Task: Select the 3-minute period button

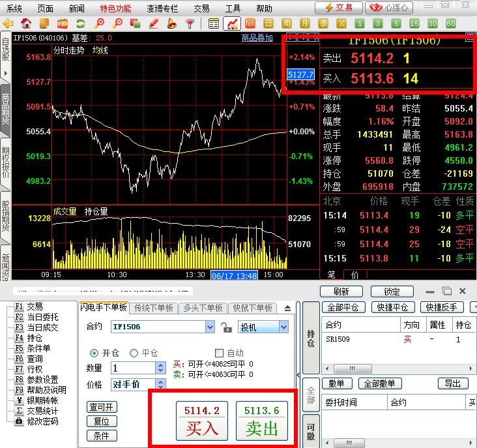Action: tap(378, 23)
